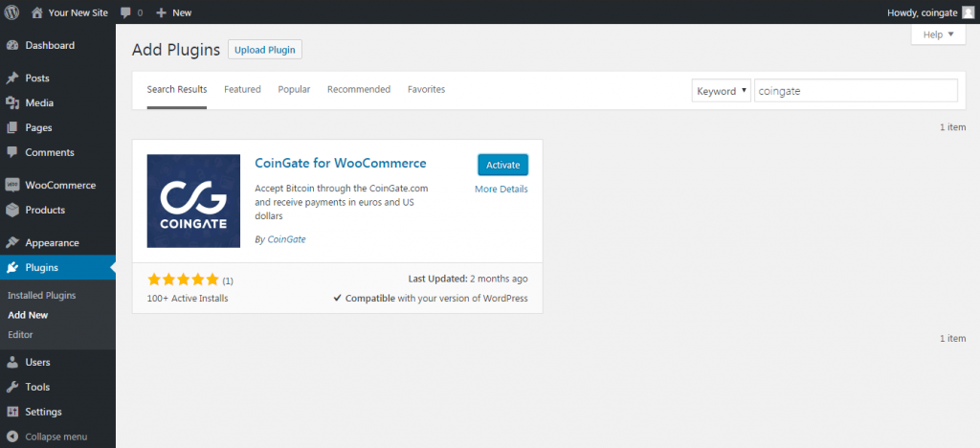The height and width of the screenshot is (448, 980).
Task: Open the CoinGate for WooCommerce title link
Action: click(x=341, y=163)
